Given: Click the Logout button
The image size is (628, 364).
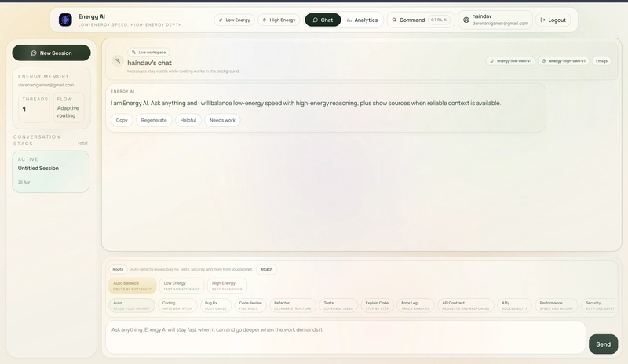Looking at the screenshot, I should pyautogui.click(x=553, y=20).
